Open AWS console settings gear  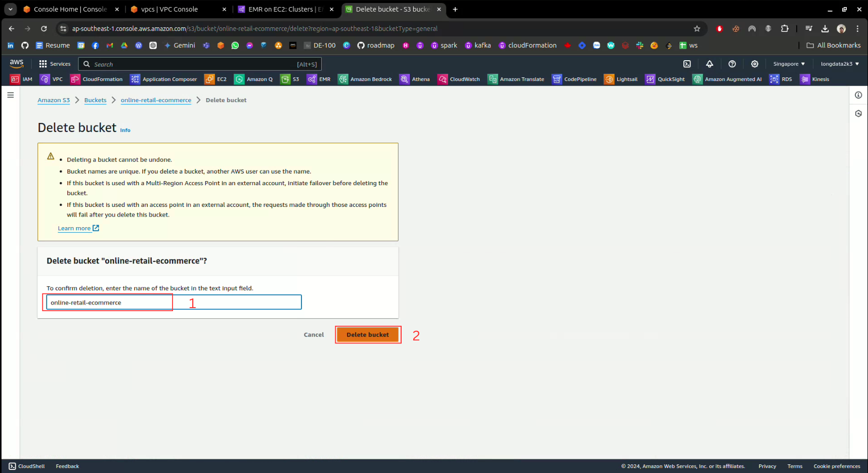(754, 64)
